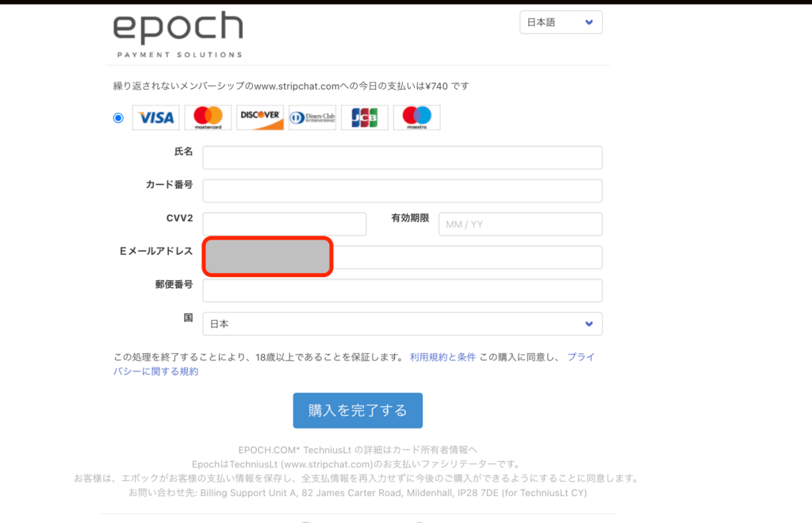Click the 氏名 name input field
The image size is (812, 523).
402,157
